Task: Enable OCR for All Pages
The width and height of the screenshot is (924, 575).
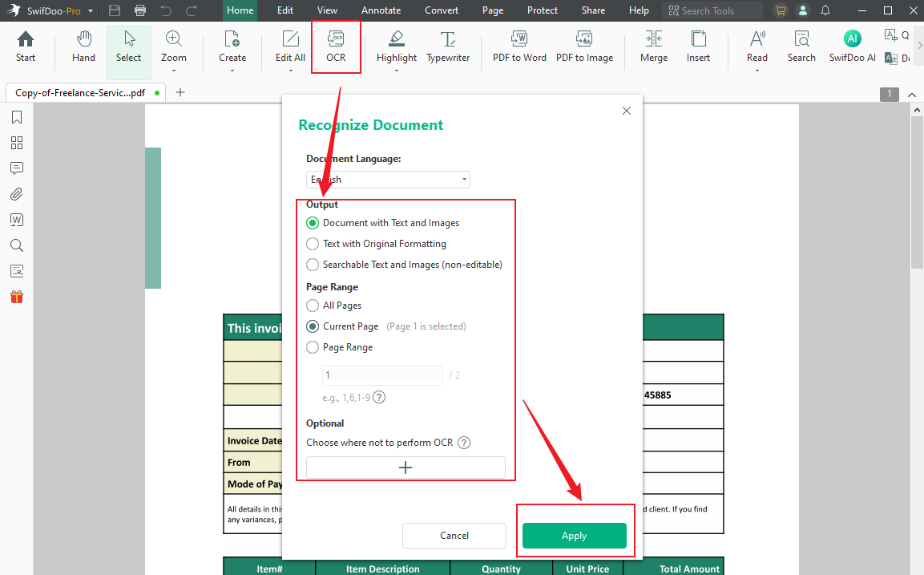Action: coord(313,306)
